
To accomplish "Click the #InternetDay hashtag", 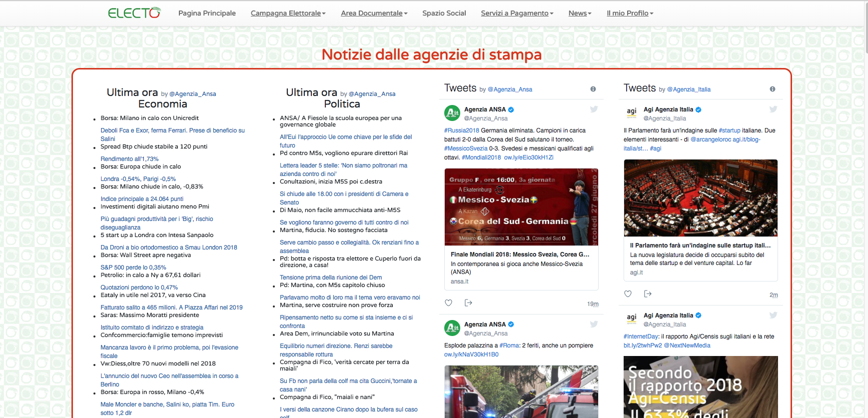I will point(641,336).
